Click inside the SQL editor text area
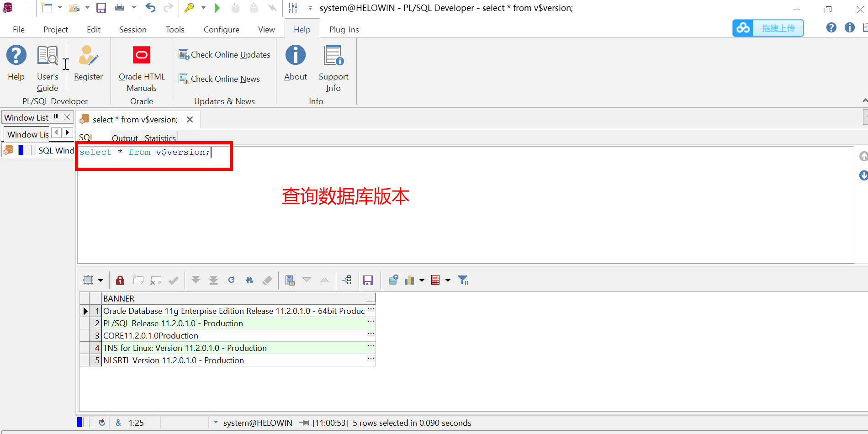868x434 pixels. click(x=466, y=205)
